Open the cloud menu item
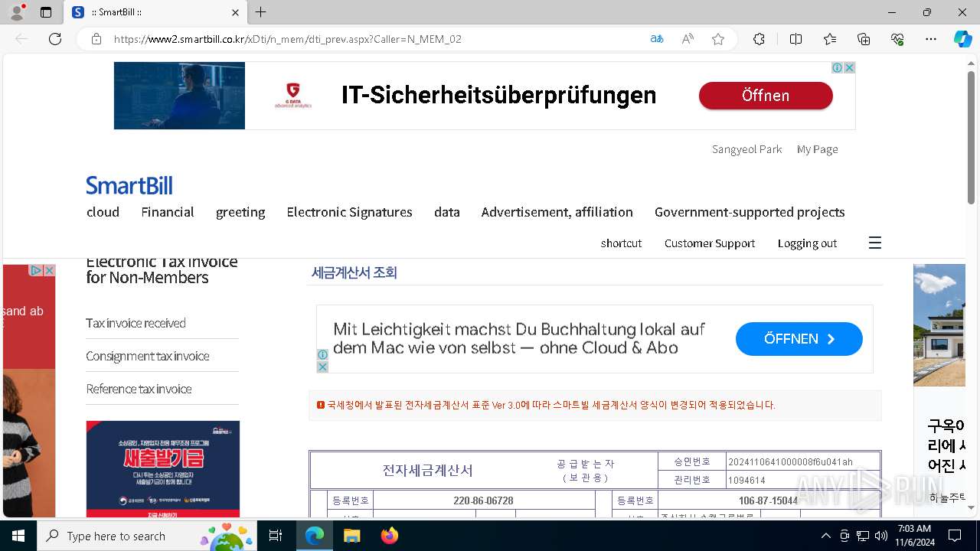Screen dimensions: 980x551 pyautogui.click(x=103, y=212)
